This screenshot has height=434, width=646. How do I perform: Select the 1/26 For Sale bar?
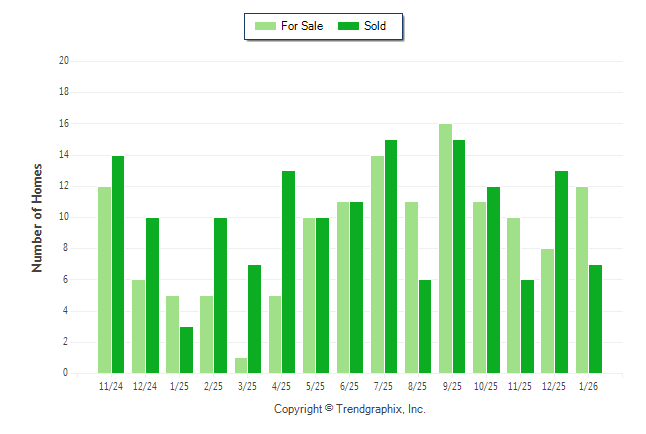pyautogui.click(x=582, y=279)
